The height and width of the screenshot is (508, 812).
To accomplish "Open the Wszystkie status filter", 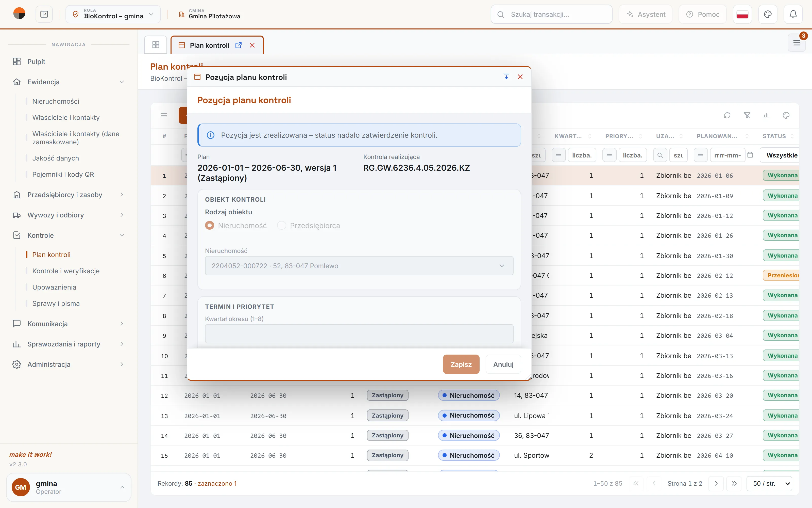I will coord(780,155).
